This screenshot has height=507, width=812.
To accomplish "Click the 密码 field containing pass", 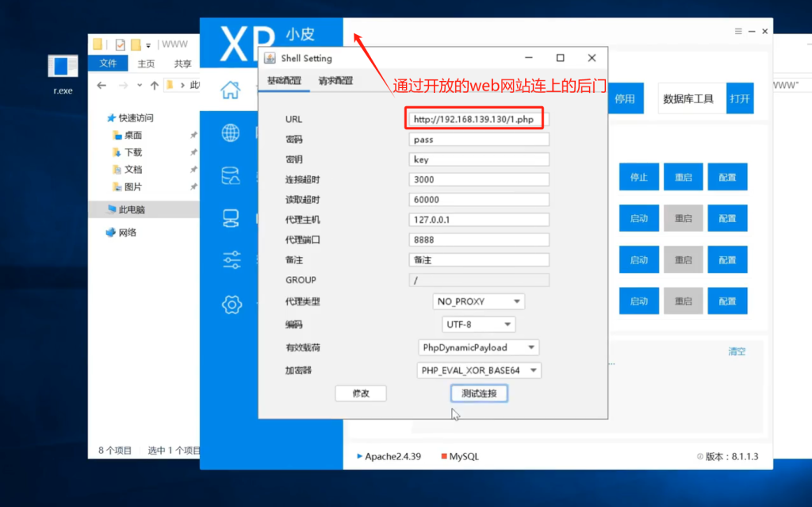I will pyautogui.click(x=478, y=140).
